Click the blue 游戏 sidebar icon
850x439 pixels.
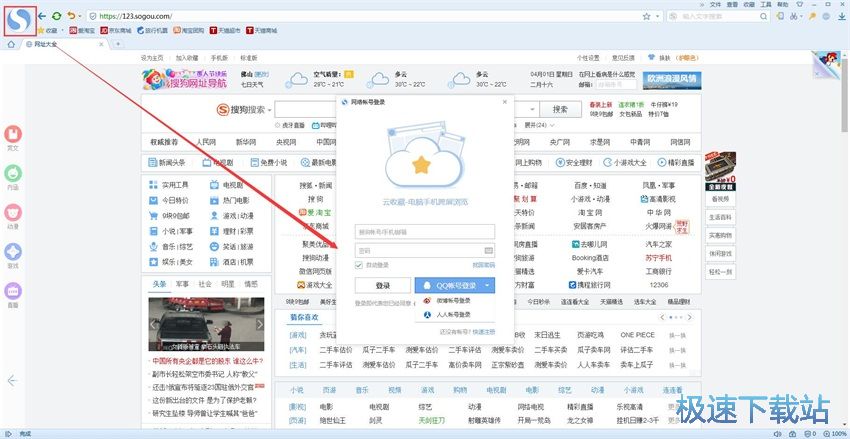click(13, 252)
